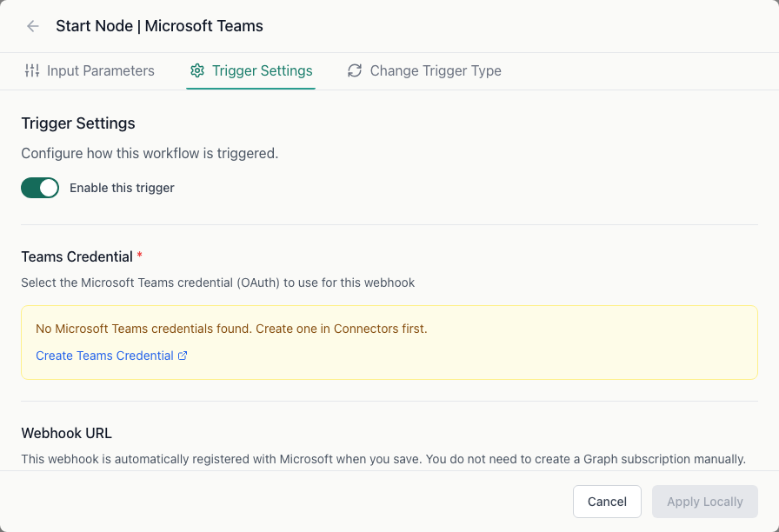Click the "Start Node | Microsoft Teams" title

tap(159, 26)
